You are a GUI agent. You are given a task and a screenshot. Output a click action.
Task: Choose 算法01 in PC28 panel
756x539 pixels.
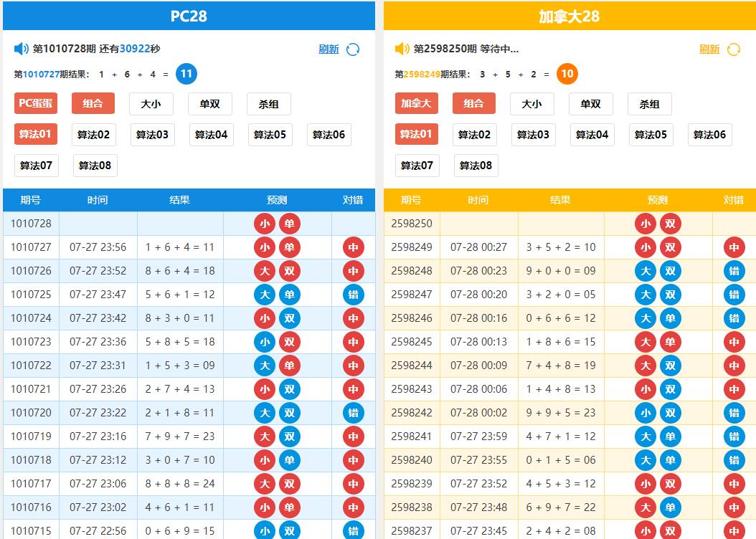pos(36,134)
